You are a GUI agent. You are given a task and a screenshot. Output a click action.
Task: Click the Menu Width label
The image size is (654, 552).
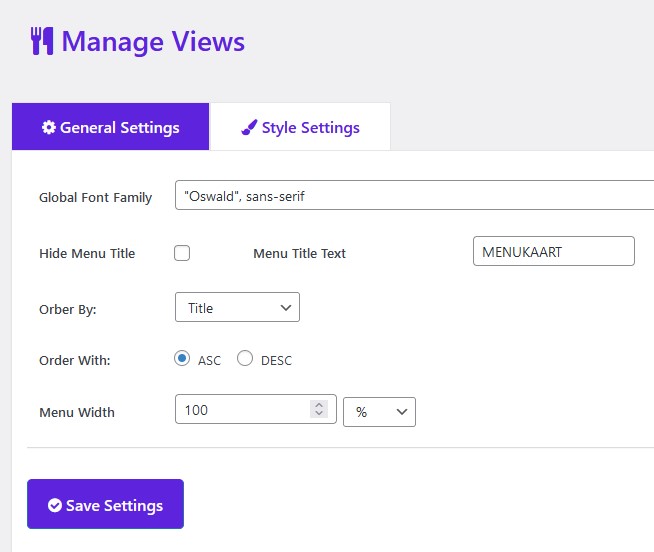pos(77,412)
